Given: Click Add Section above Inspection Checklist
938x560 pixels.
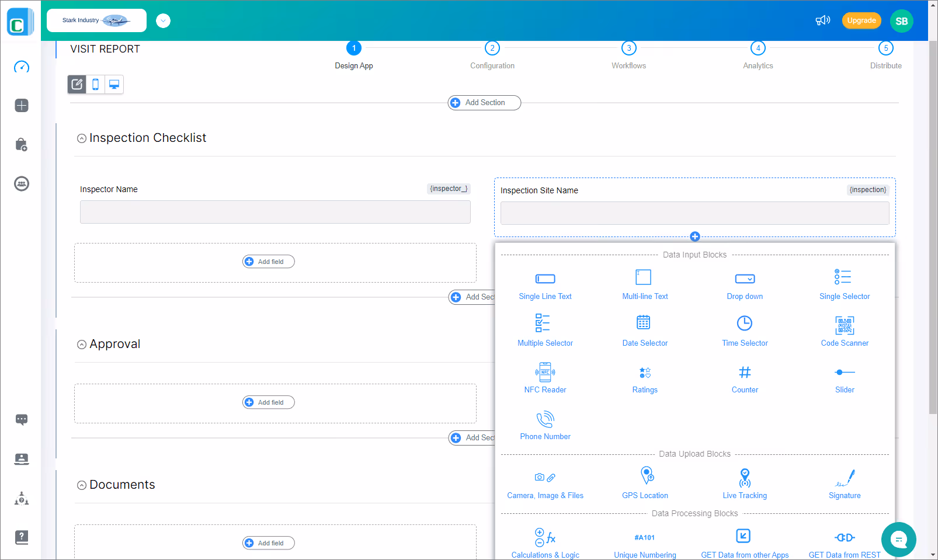Looking at the screenshot, I should point(484,102).
